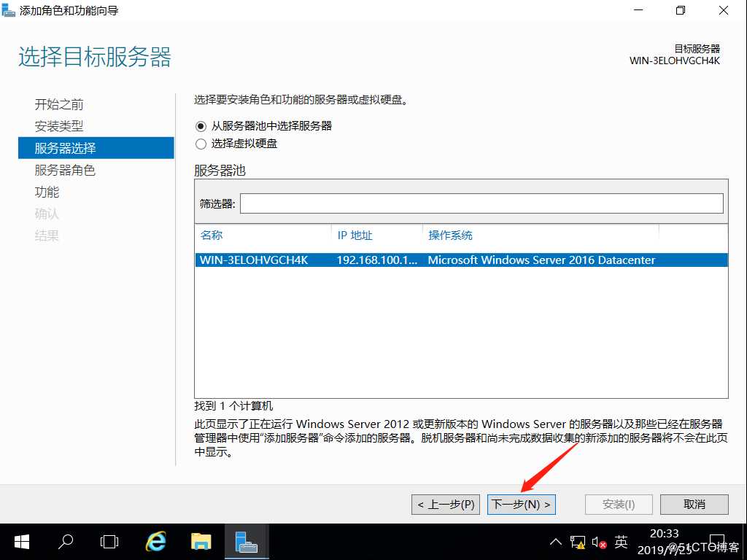747x560 pixels.
Task: Click 上一步(P) to go back
Action: tap(446, 505)
